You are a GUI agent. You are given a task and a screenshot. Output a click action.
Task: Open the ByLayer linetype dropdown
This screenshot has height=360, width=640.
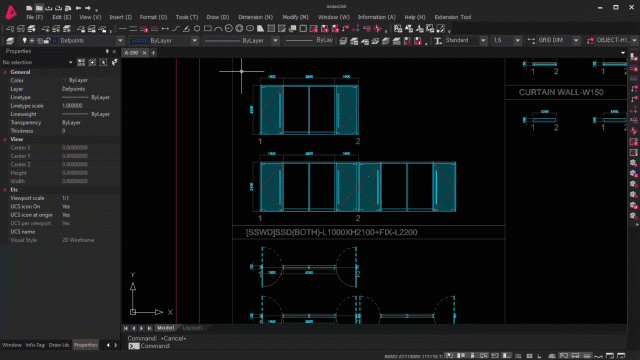coord(276,40)
